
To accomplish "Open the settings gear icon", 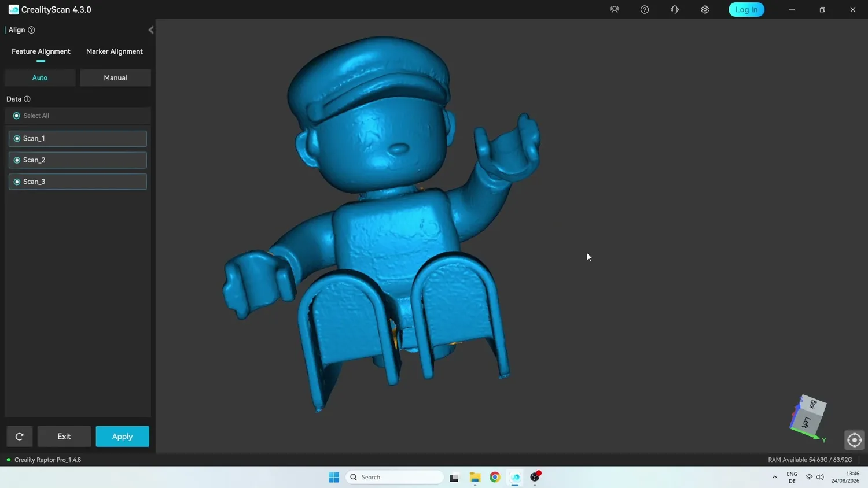I will [x=705, y=9].
